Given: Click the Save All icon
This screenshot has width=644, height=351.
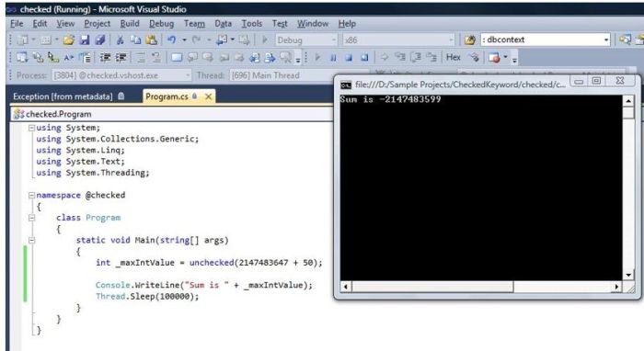Looking at the screenshot, I should [x=99, y=40].
